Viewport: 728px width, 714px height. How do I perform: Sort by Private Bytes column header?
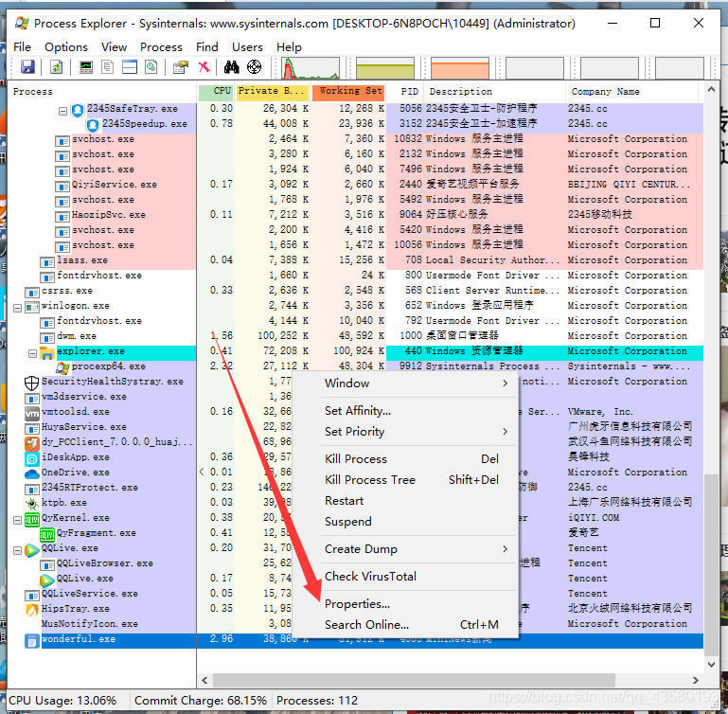click(x=272, y=91)
